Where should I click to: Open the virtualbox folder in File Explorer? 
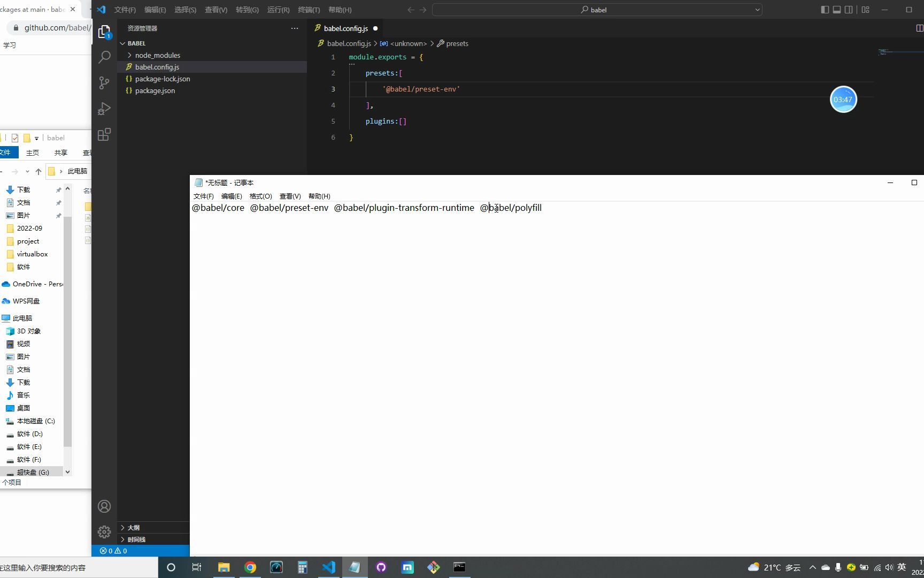point(32,254)
